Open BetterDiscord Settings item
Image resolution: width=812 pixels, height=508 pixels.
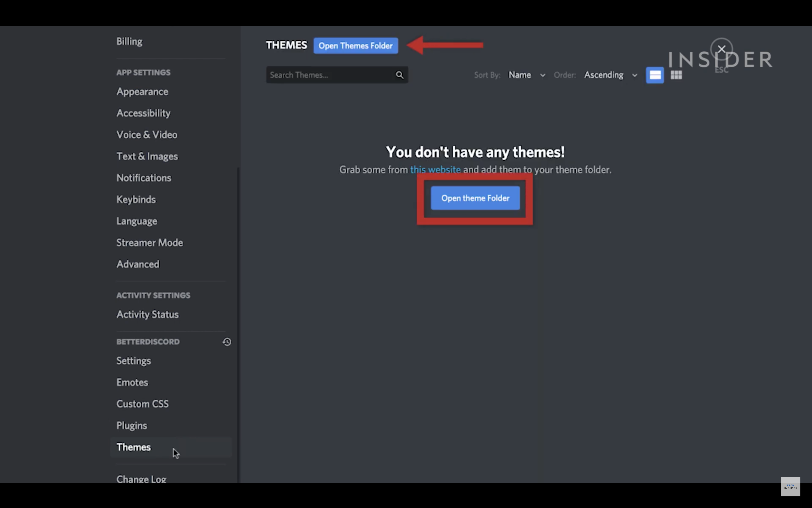tap(134, 361)
